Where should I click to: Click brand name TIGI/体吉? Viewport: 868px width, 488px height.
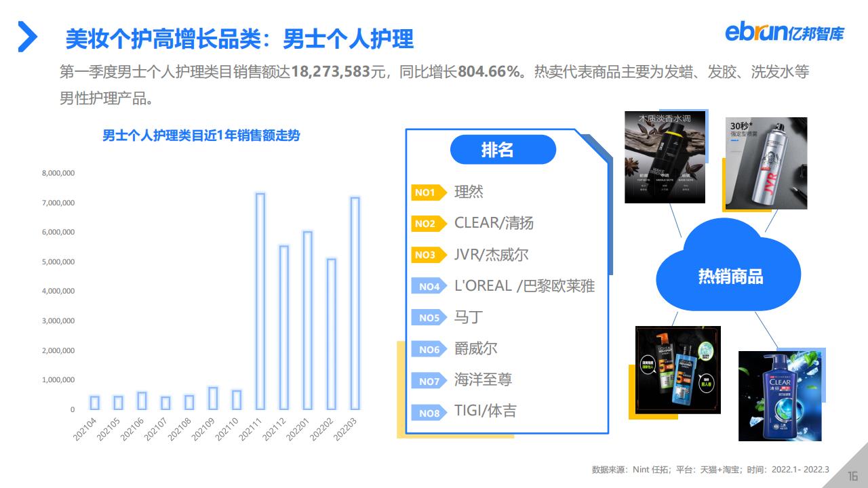tap(486, 411)
